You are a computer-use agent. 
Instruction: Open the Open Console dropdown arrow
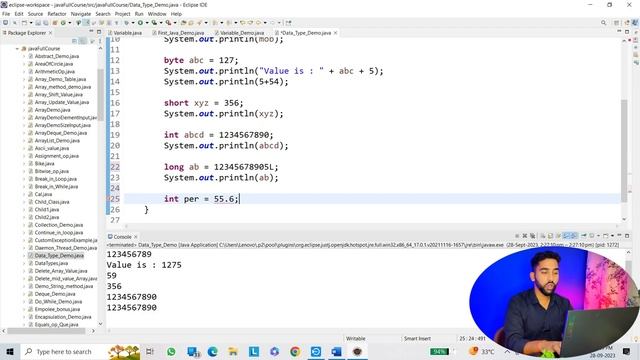(612, 236)
